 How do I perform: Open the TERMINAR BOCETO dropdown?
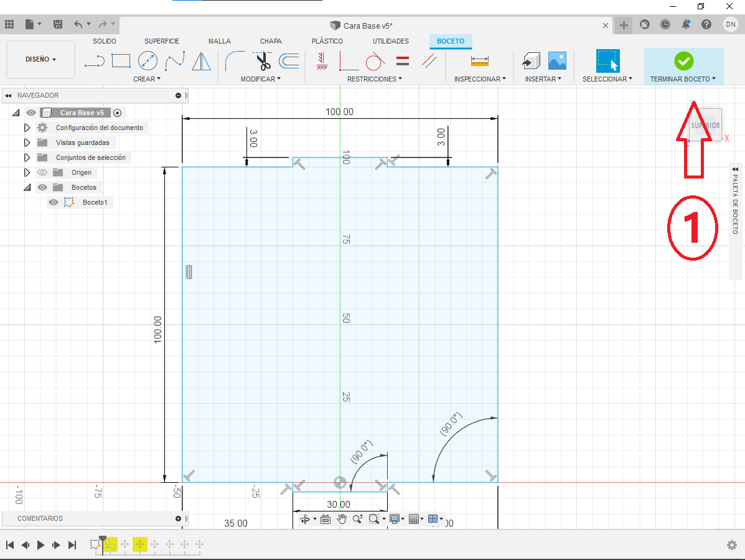click(x=683, y=79)
